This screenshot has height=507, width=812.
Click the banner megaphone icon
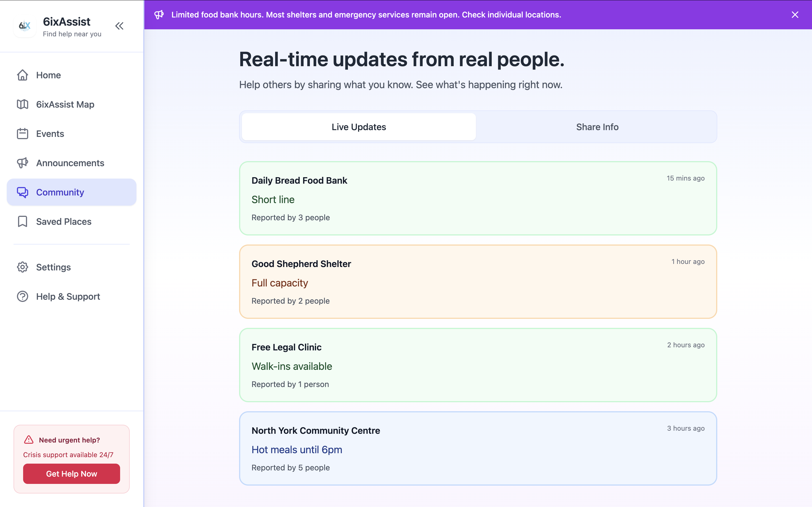click(159, 14)
